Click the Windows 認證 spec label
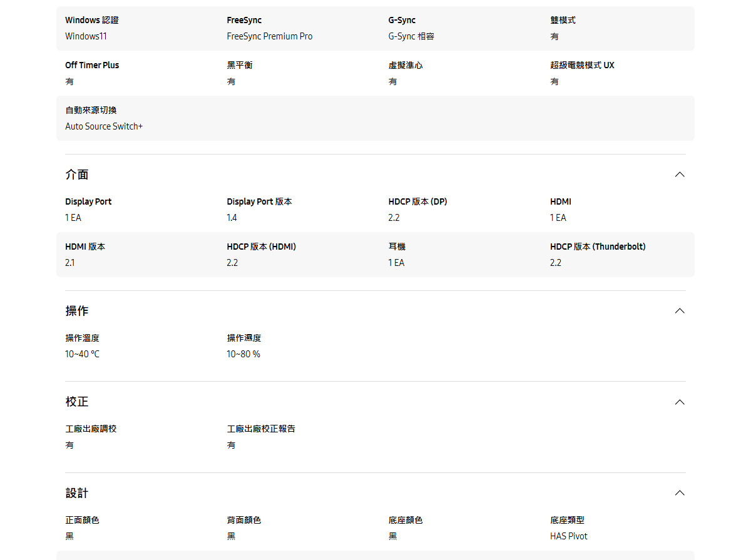The image size is (751, 560). (x=92, y=20)
